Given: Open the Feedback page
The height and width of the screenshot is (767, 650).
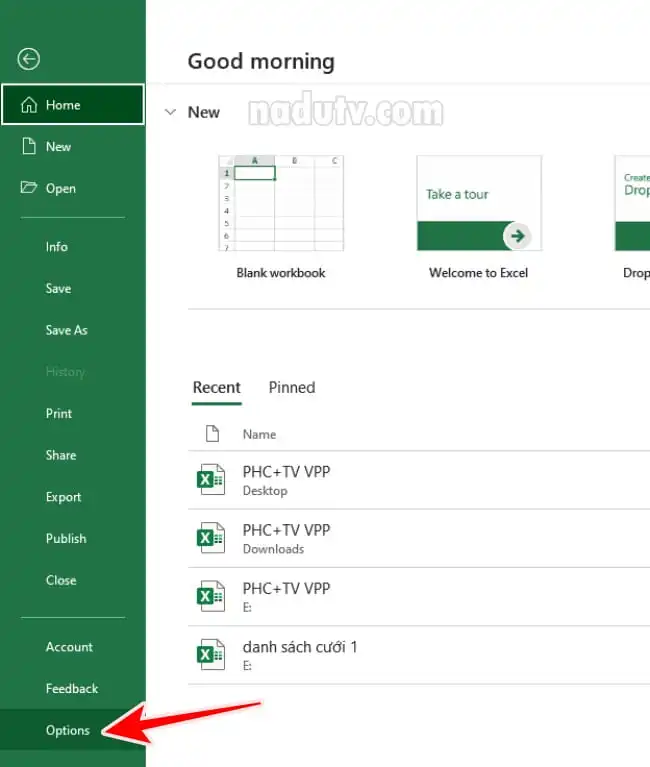Looking at the screenshot, I should 72,688.
